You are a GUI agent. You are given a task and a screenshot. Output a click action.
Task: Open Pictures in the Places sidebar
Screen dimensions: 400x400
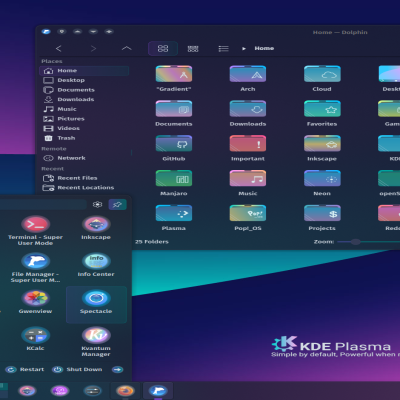(84, 119)
